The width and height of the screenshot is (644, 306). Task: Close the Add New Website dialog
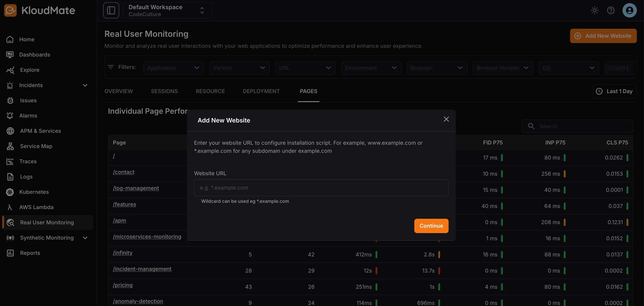[446, 119]
